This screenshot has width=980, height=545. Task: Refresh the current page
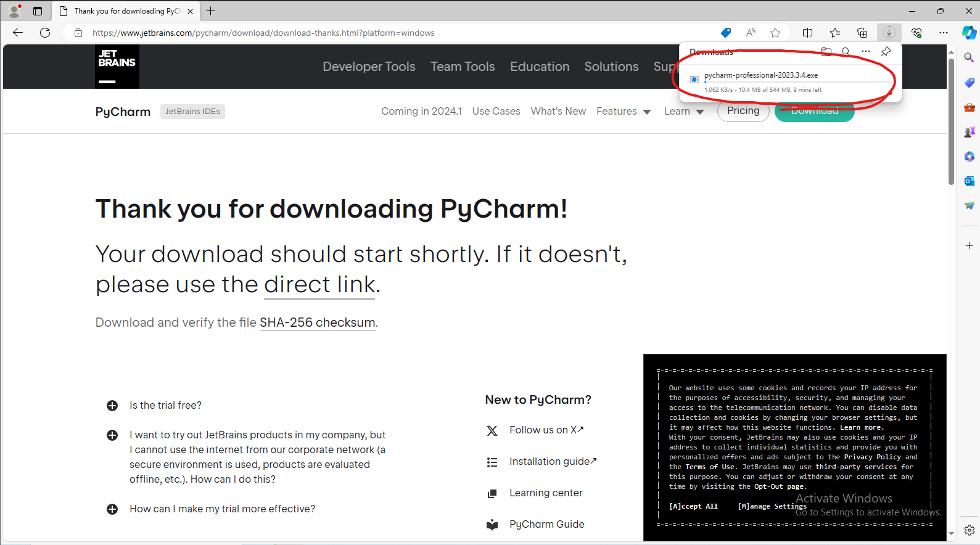(45, 33)
